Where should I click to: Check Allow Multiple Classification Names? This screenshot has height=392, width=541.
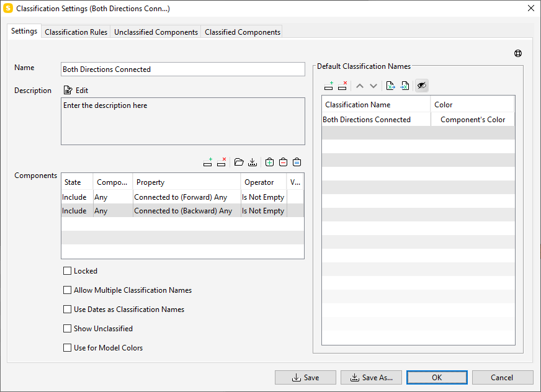pos(67,290)
